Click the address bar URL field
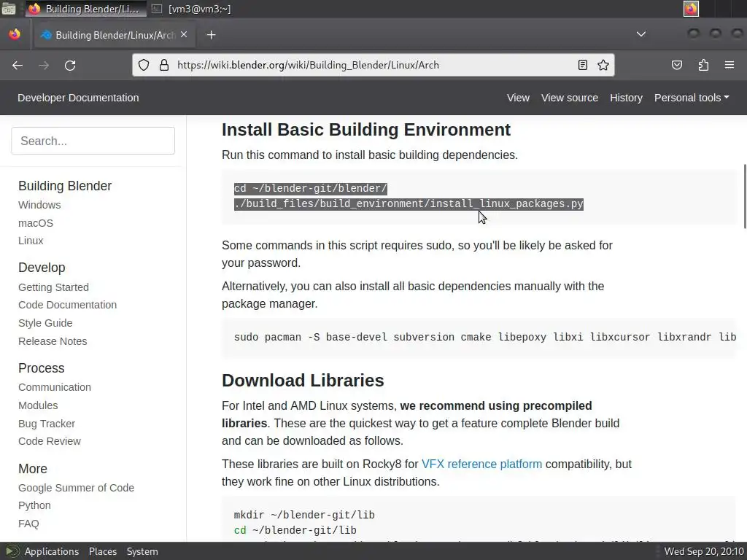The image size is (747, 560). point(374,65)
